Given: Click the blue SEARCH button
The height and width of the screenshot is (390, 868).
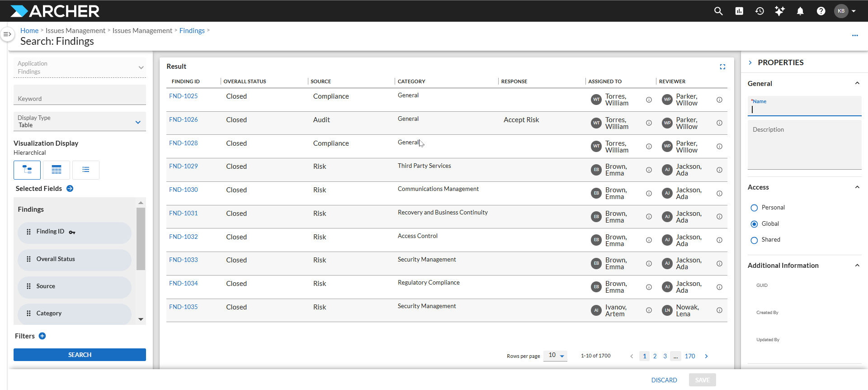Looking at the screenshot, I should tap(80, 355).
